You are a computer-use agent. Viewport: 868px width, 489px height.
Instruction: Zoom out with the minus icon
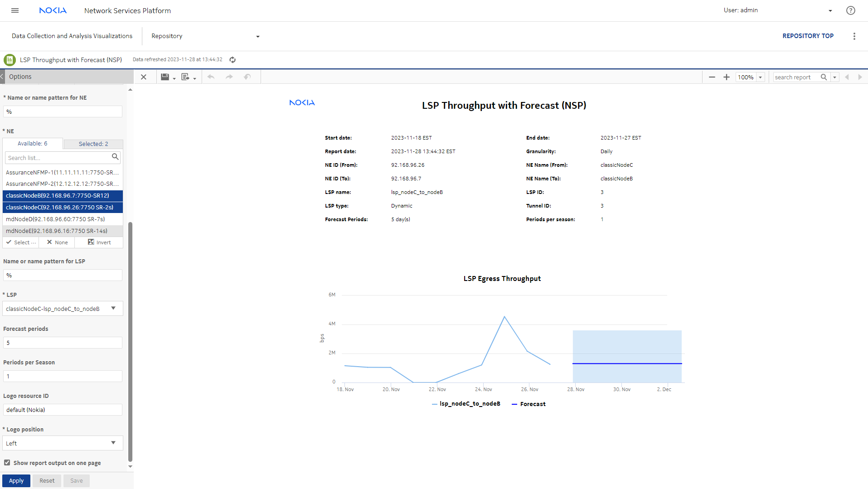point(712,77)
